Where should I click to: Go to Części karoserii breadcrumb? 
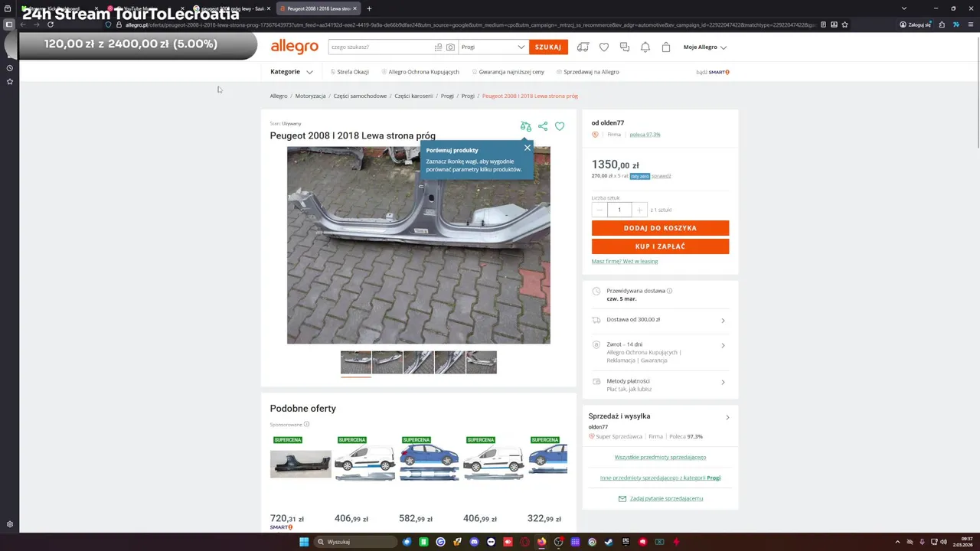[413, 96]
